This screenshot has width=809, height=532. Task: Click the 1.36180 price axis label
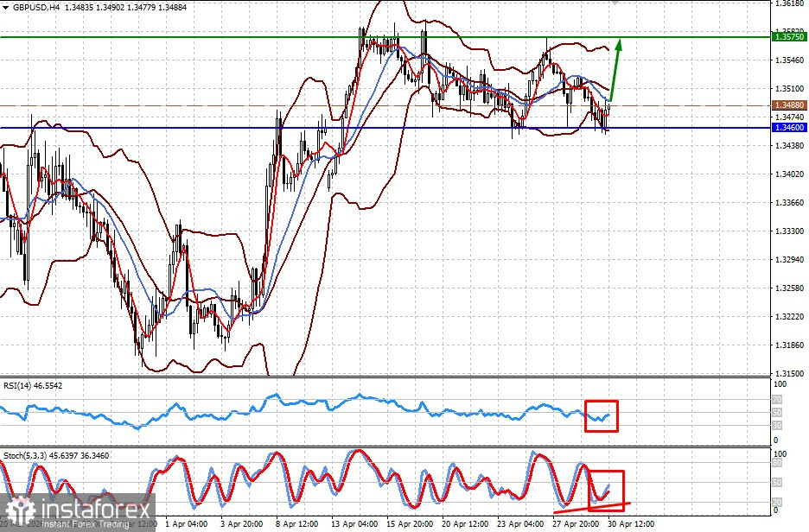789,3
